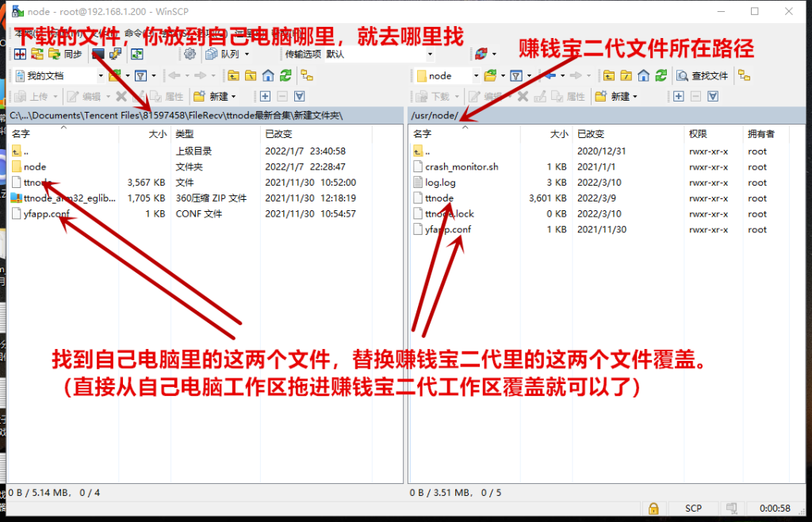812x522 pixels.
Task: Refresh the remote /usr/node directory listing
Action: [x=660, y=76]
